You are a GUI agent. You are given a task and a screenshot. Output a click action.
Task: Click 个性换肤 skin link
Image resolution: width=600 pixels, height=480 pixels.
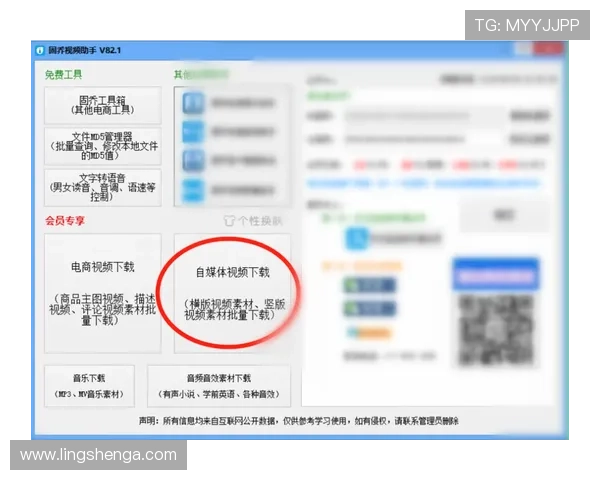(x=260, y=221)
